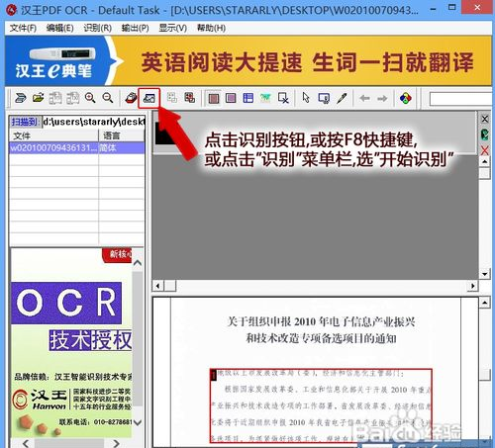Click the green icon in right side strip
The height and width of the screenshot is (448, 495).
coord(484,134)
